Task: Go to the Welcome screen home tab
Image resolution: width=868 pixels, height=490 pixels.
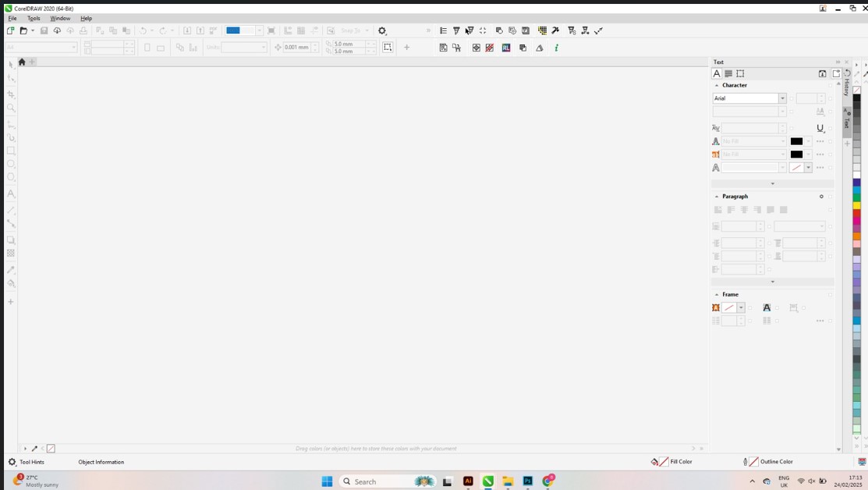Action: click(22, 62)
